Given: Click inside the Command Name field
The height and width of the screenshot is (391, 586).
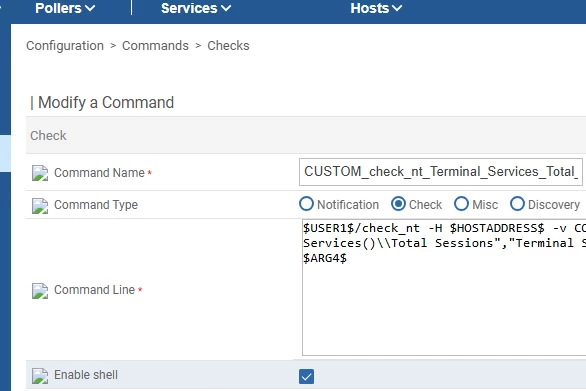Looking at the screenshot, I should tap(441, 172).
